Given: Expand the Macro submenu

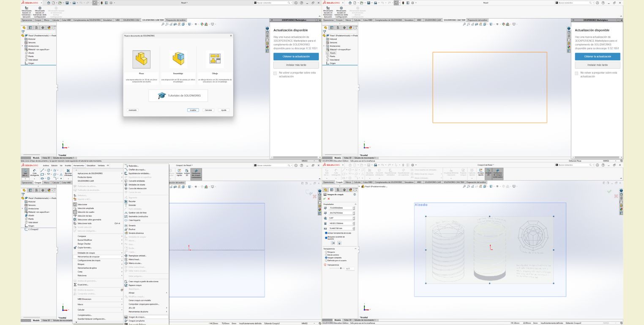Looking at the screenshot, I should point(97,304).
